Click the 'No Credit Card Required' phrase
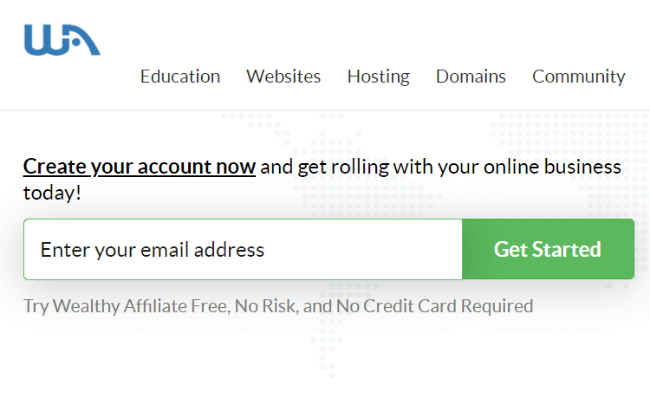Screen dimensions: 650x400 (x=434, y=306)
